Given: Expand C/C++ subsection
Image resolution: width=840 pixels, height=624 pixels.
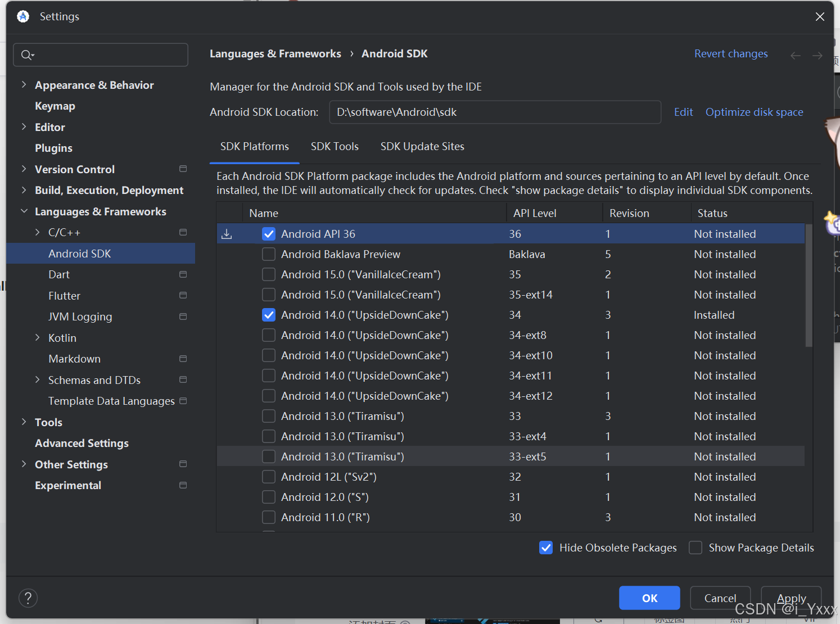Looking at the screenshot, I should (x=37, y=232).
